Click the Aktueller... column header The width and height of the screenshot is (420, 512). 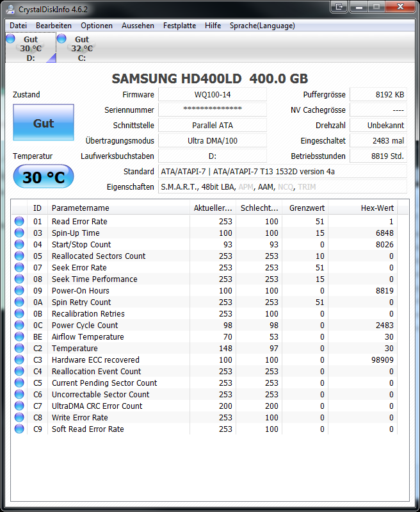[213, 208]
